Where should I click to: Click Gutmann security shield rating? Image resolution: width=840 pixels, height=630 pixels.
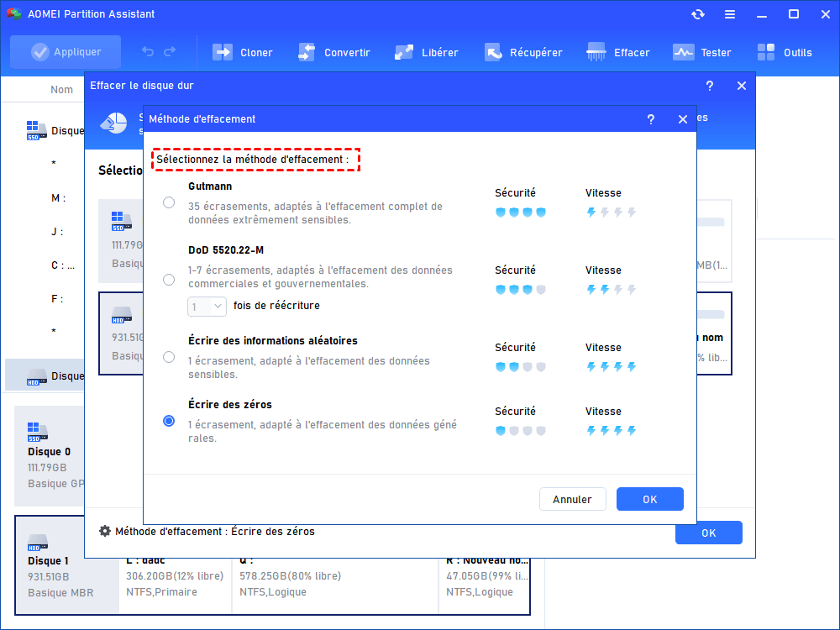click(x=521, y=213)
